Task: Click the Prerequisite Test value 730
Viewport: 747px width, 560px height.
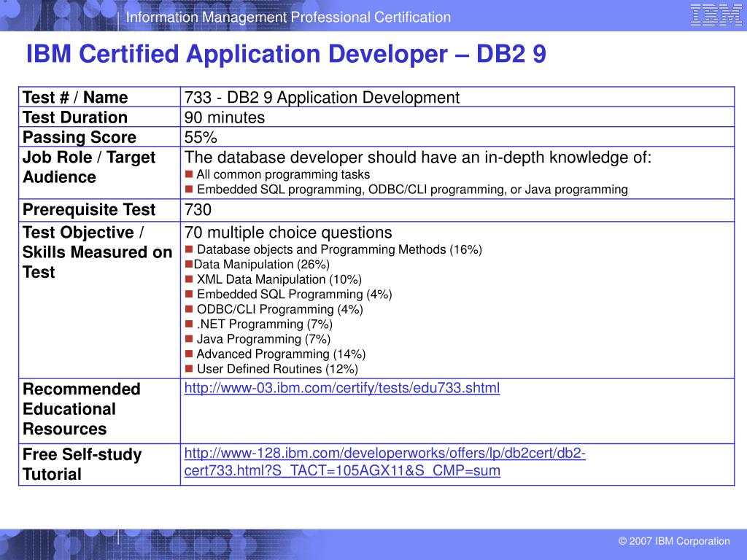Action: tap(198, 210)
